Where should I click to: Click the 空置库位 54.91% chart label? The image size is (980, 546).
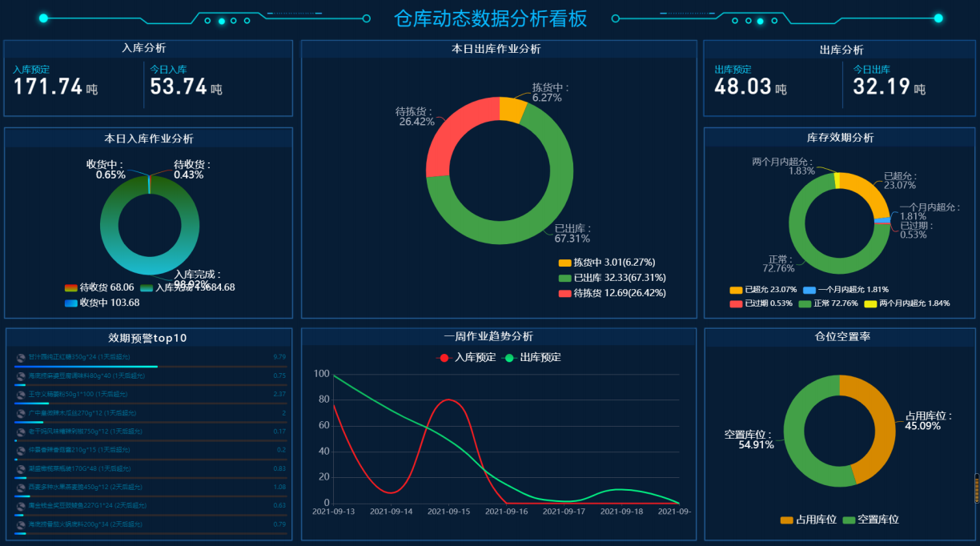point(749,440)
